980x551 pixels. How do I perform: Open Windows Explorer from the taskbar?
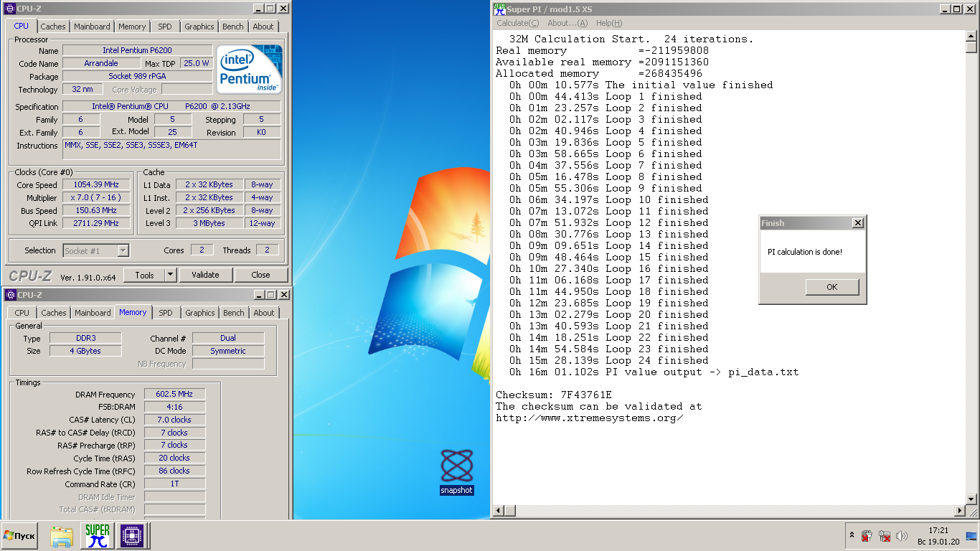tap(62, 536)
